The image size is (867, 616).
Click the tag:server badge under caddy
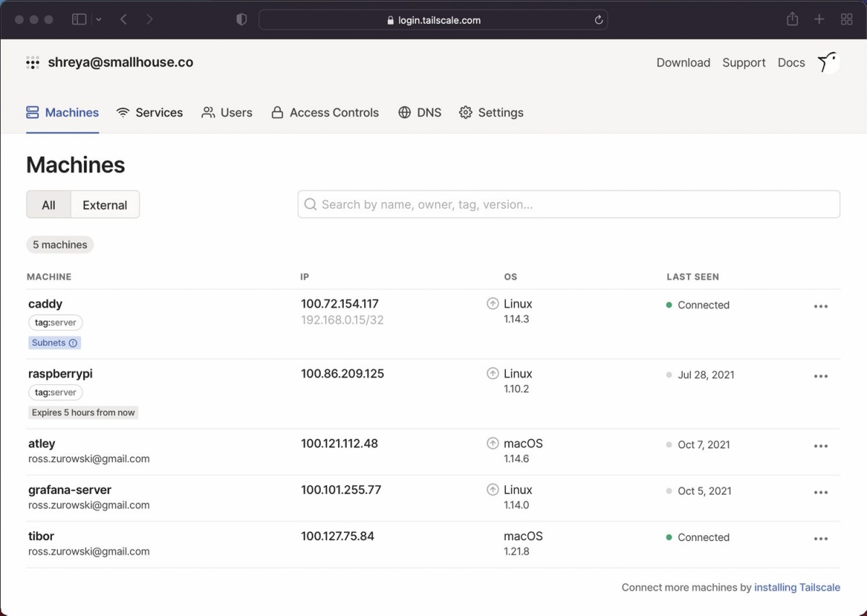click(x=56, y=323)
